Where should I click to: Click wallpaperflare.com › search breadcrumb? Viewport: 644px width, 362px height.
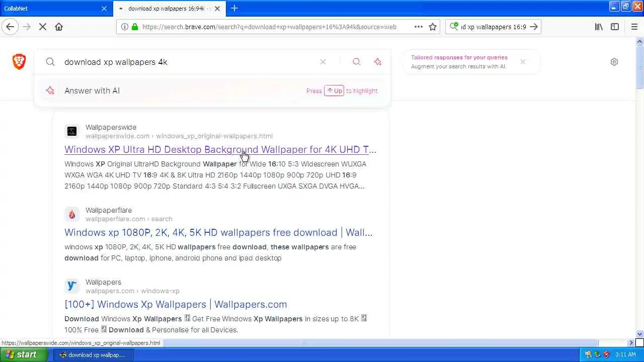click(x=129, y=219)
